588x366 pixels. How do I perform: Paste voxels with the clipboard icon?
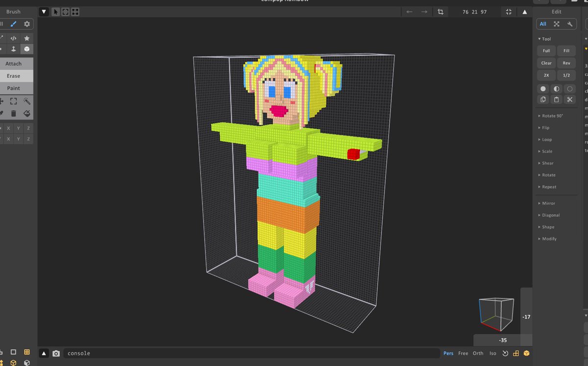556,99
